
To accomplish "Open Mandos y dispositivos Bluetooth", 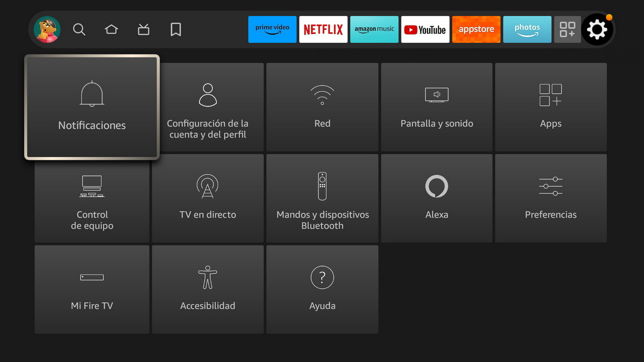I will click(322, 198).
